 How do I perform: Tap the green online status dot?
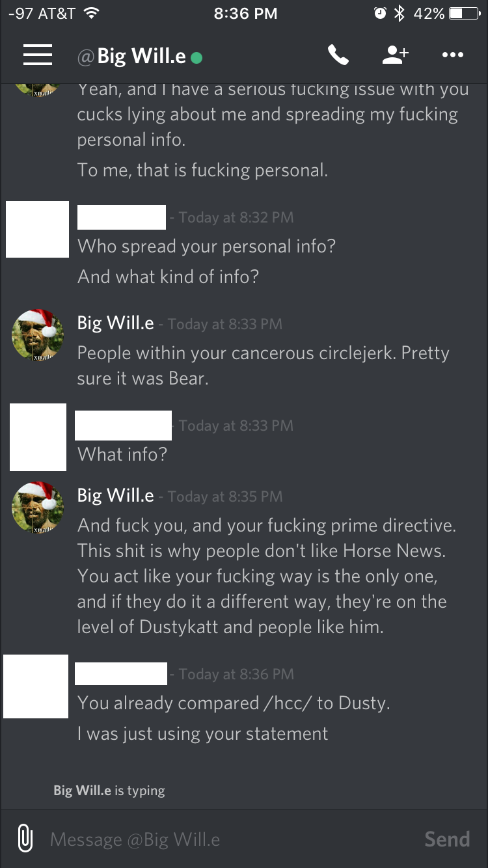click(197, 58)
